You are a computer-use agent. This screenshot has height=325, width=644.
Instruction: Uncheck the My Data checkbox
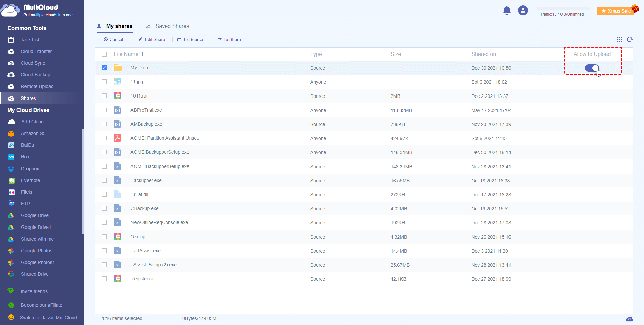pyautogui.click(x=104, y=68)
